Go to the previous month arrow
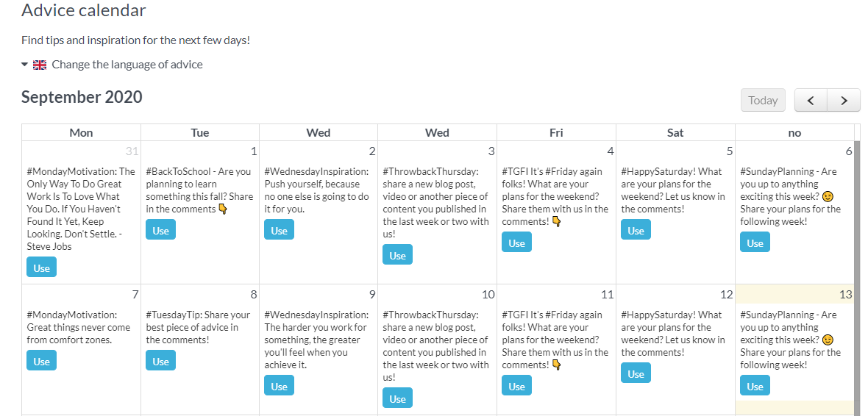The height and width of the screenshot is (416, 868). [811, 101]
